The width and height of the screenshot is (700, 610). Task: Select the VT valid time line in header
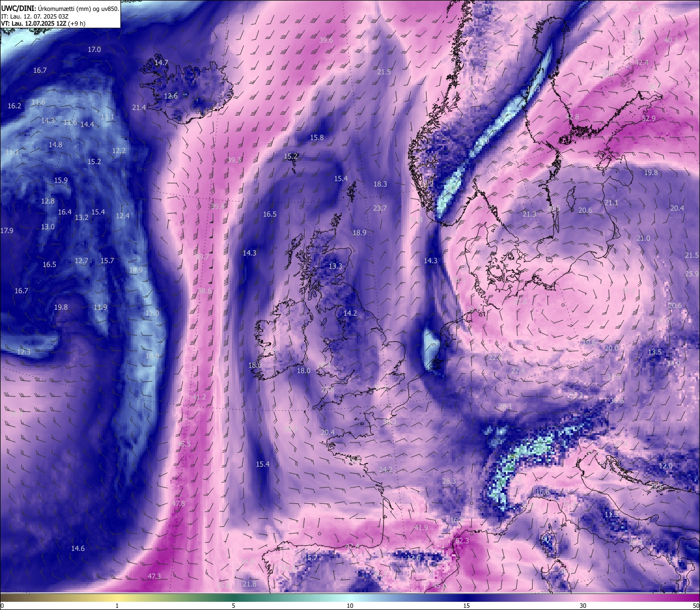coord(43,24)
